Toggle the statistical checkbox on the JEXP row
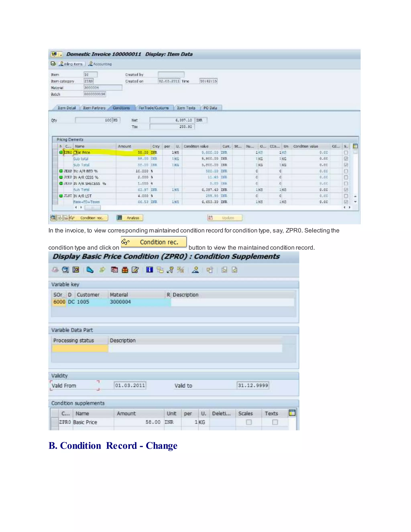411x532 pixels. (x=346, y=171)
